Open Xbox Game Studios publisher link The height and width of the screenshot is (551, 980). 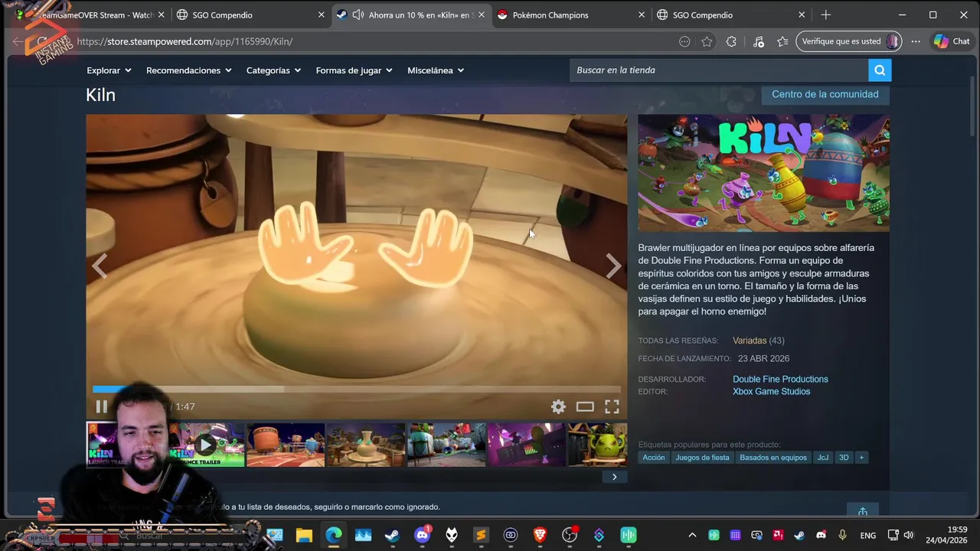(x=771, y=391)
